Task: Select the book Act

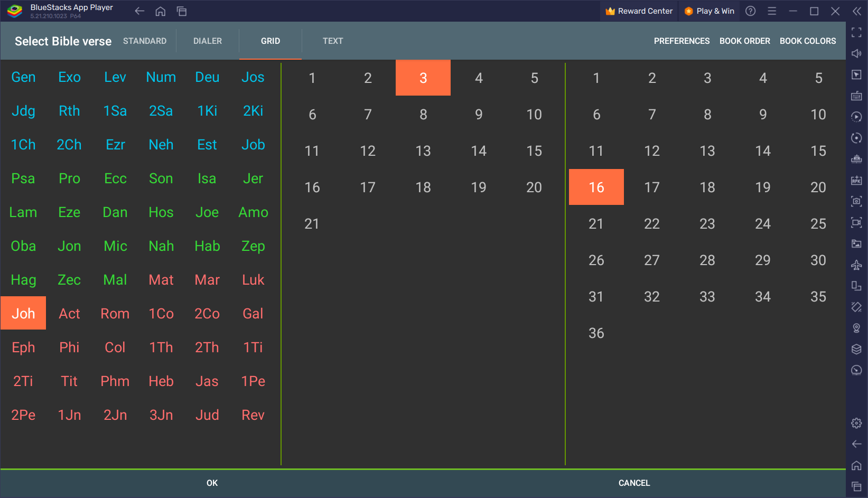Action: click(69, 314)
